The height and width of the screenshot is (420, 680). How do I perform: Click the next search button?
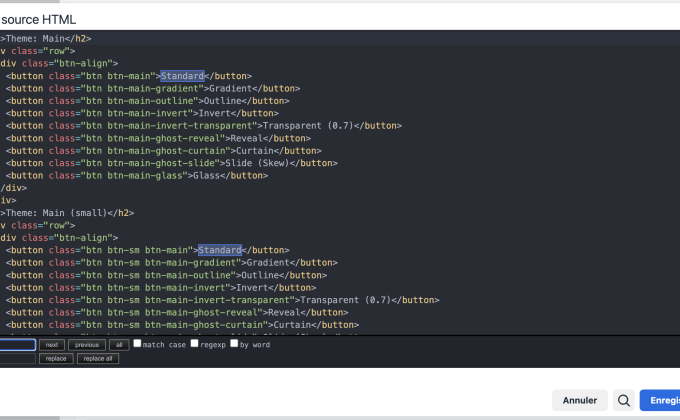tap(52, 345)
